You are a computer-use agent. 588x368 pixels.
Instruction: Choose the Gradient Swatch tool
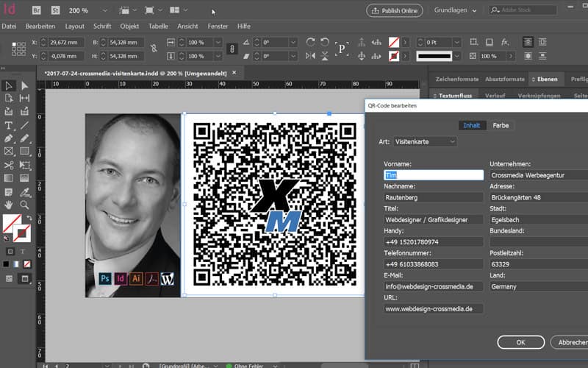tap(9, 178)
